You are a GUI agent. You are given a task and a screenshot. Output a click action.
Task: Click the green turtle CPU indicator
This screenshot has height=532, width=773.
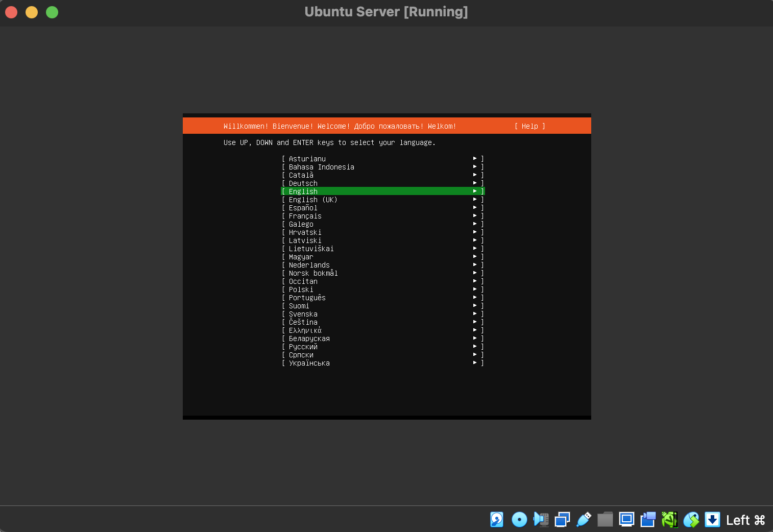[x=669, y=520]
